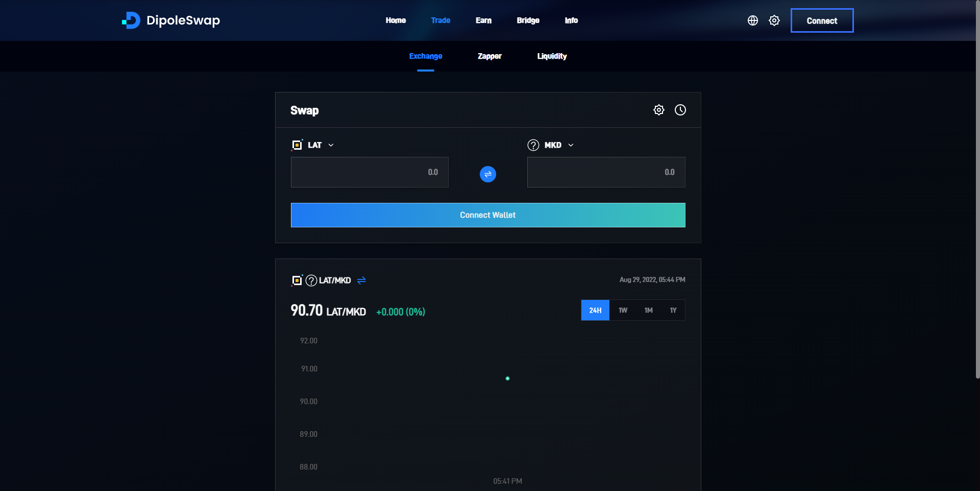Select the 1Y chart range
Viewport: 980px width, 491px height.
(673, 310)
